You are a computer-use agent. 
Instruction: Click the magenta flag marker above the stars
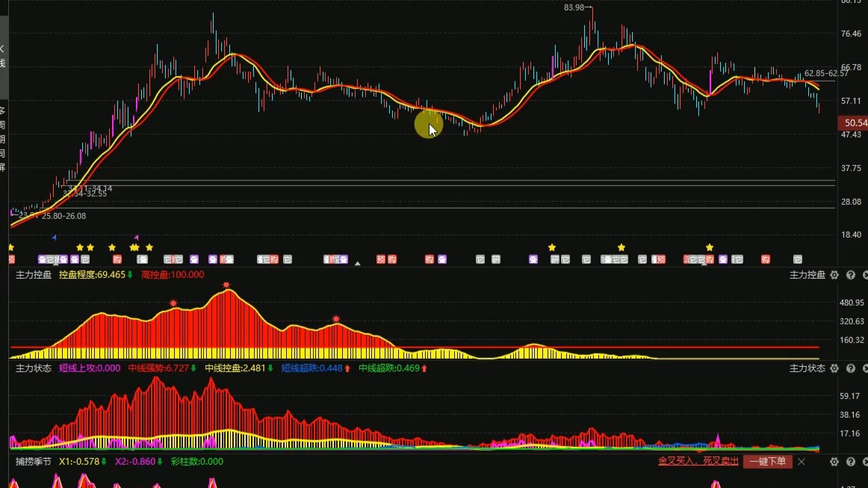(x=136, y=238)
